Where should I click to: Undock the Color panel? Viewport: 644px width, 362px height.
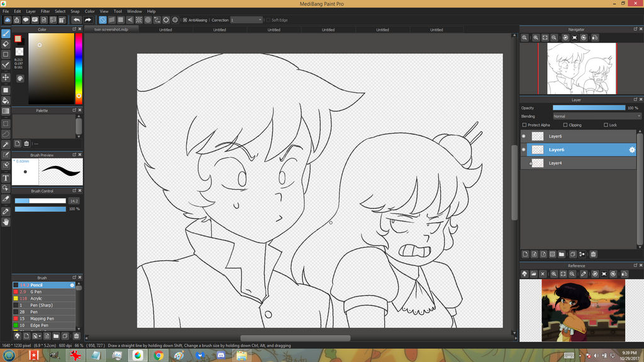74,29
